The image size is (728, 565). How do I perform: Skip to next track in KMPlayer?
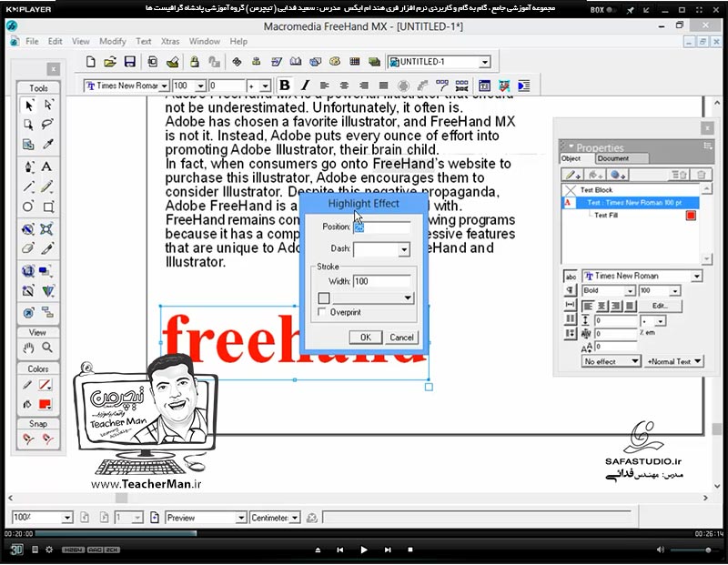[388, 550]
